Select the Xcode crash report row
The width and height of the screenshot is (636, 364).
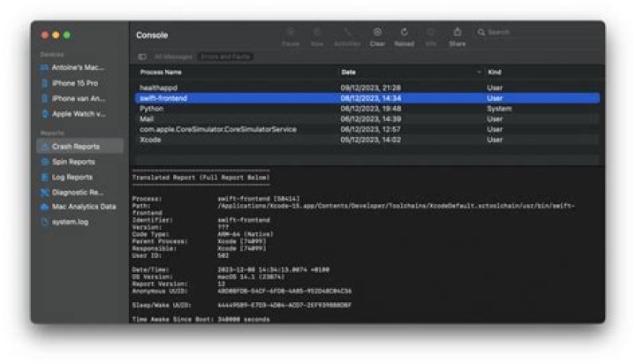coord(367,140)
